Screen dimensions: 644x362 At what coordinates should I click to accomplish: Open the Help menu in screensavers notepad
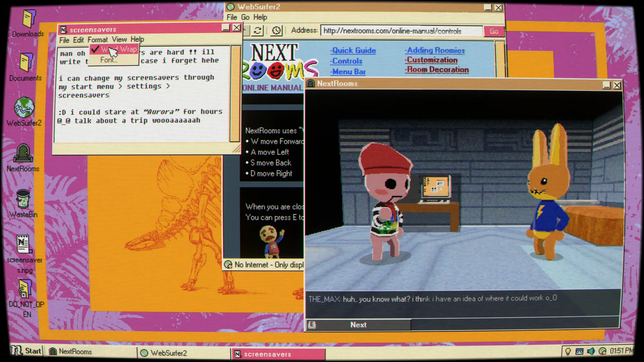click(137, 39)
